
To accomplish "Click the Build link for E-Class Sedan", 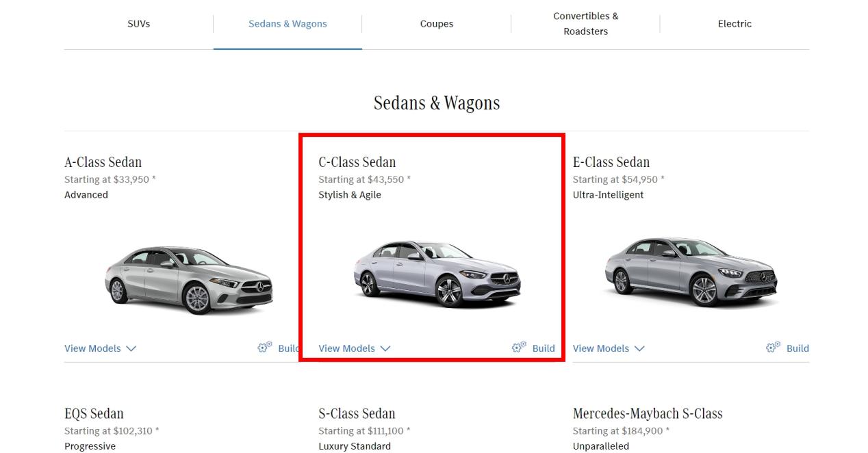I will click(x=797, y=348).
